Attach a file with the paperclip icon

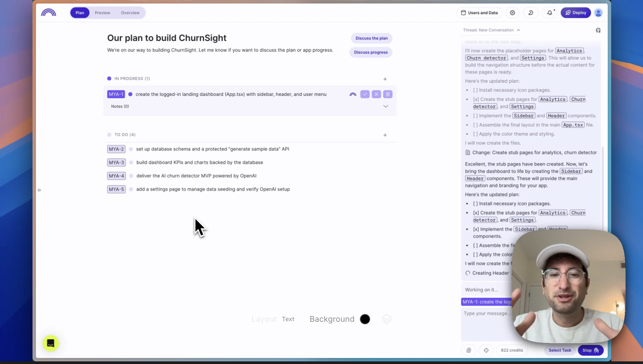click(469, 350)
